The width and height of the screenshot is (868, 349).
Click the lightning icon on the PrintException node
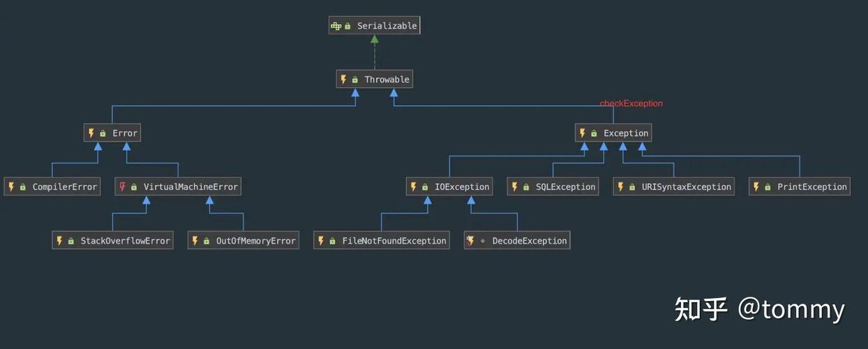pos(756,187)
